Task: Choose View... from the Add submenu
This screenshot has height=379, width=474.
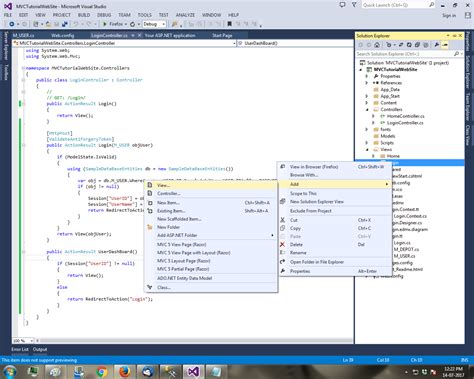Action: pyautogui.click(x=211, y=185)
